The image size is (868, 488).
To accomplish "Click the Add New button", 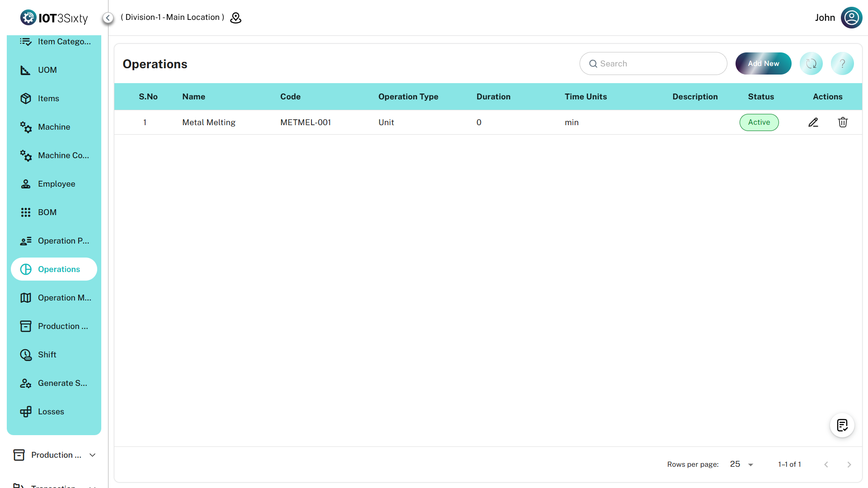I will 763,64.
